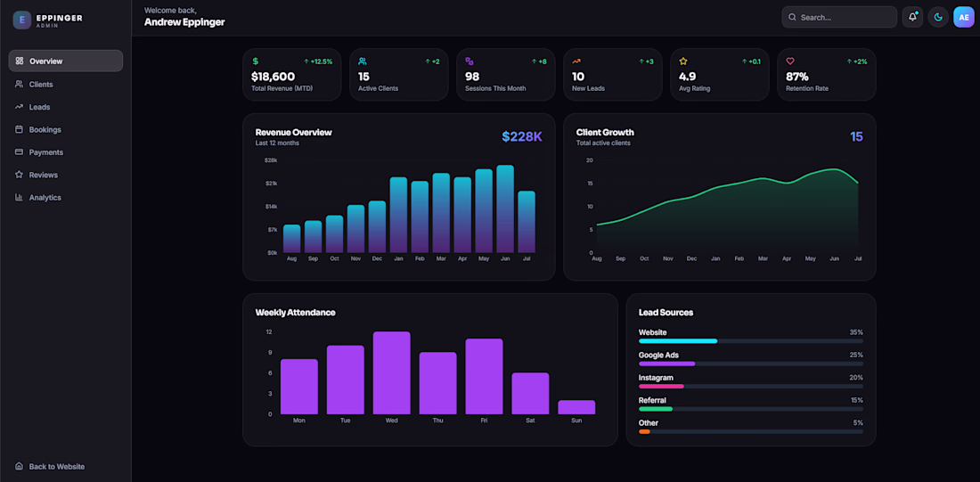The width and height of the screenshot is (980, 482).
Task: Click the Clients people icon in sidebar
Action: click(19, 84)
